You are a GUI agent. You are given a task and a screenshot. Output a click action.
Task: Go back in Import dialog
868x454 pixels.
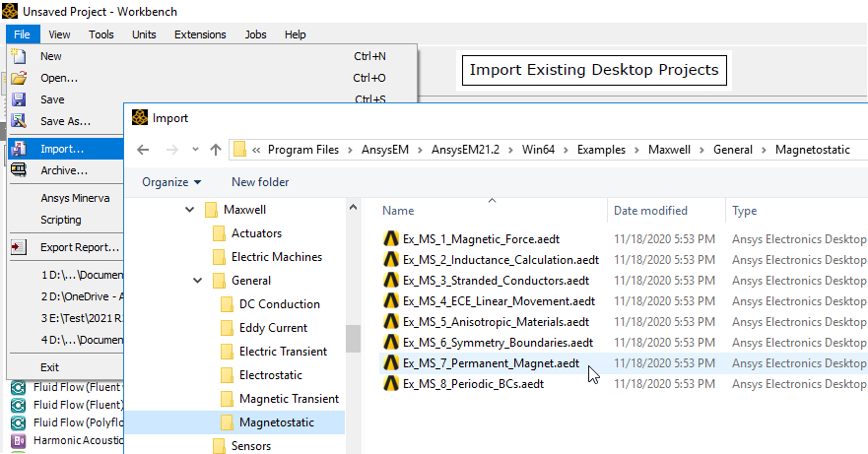point(143,150)
